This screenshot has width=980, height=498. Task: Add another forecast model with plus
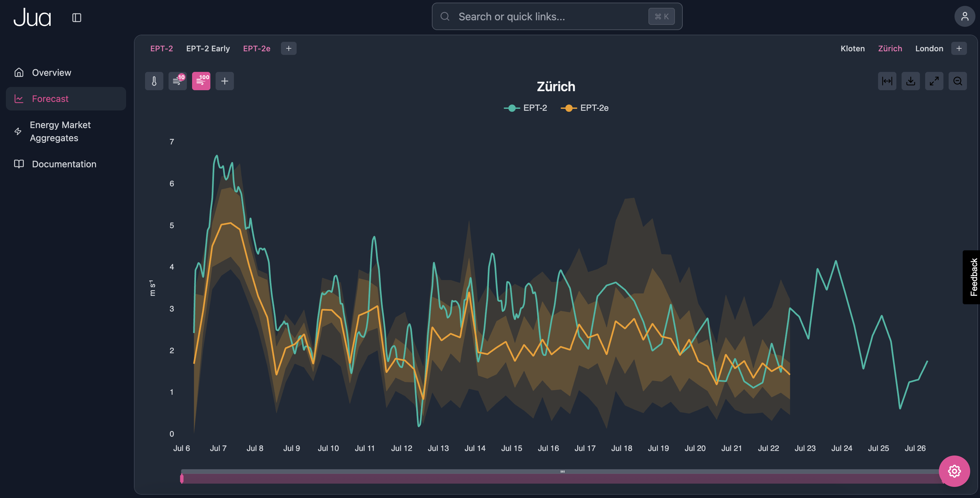tap(289, 48)
